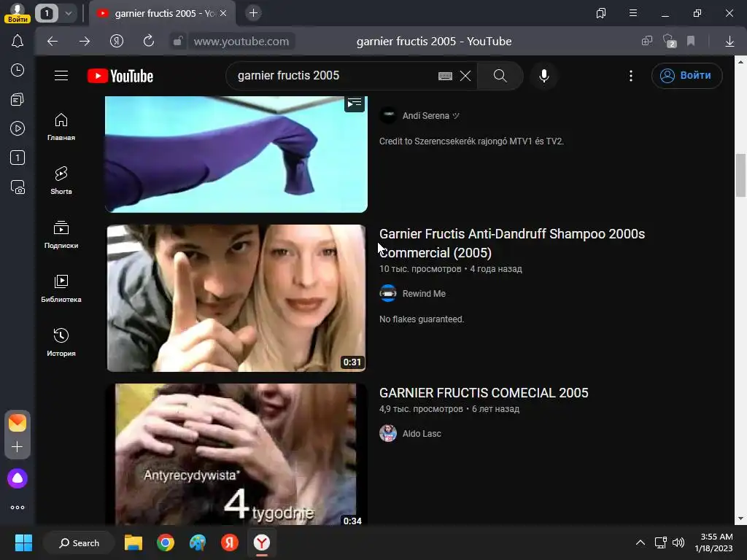Run search with the magnifier button
This screenshot has height=560, width=747.
(x=500, y=76)
